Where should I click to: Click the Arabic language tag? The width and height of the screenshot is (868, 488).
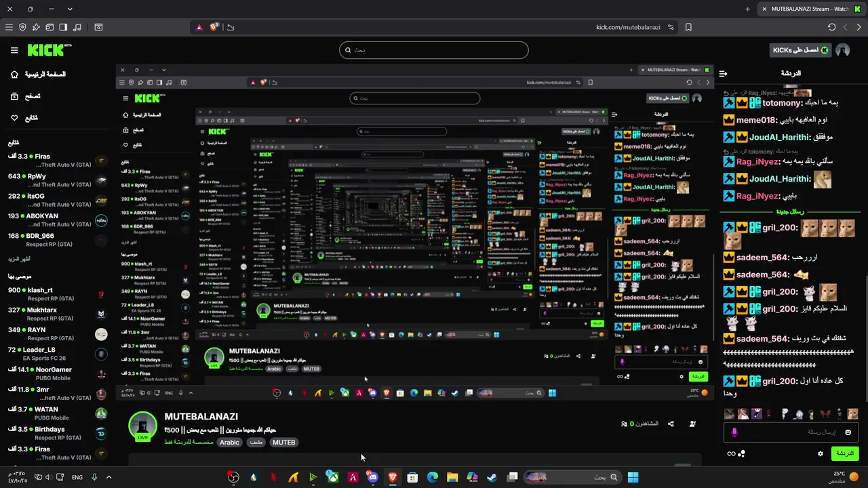click(x=229, y=443)
